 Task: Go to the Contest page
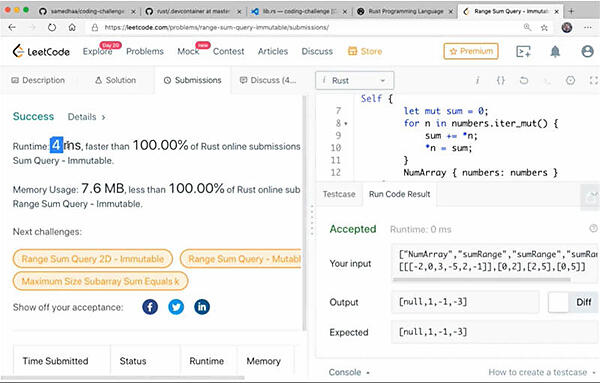[x=228, y=51]
